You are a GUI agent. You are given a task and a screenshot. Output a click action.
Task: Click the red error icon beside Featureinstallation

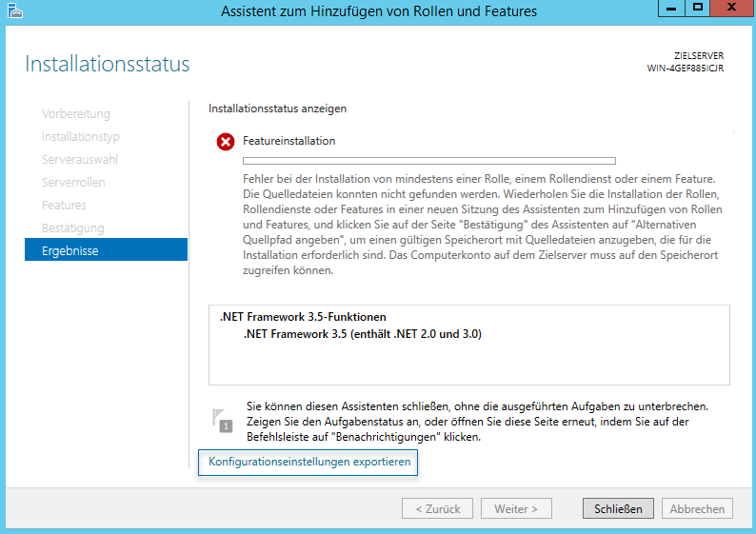click(x=225, y=142)
